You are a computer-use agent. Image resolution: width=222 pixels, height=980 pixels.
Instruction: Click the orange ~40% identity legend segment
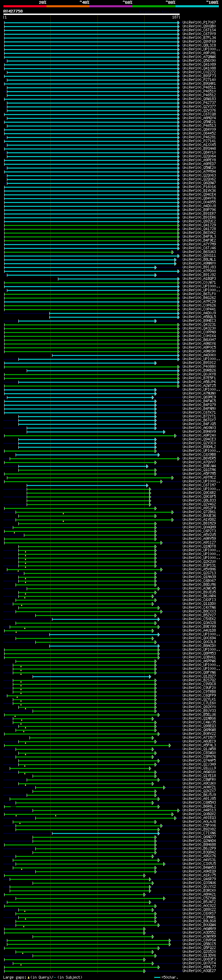[68, 6]
